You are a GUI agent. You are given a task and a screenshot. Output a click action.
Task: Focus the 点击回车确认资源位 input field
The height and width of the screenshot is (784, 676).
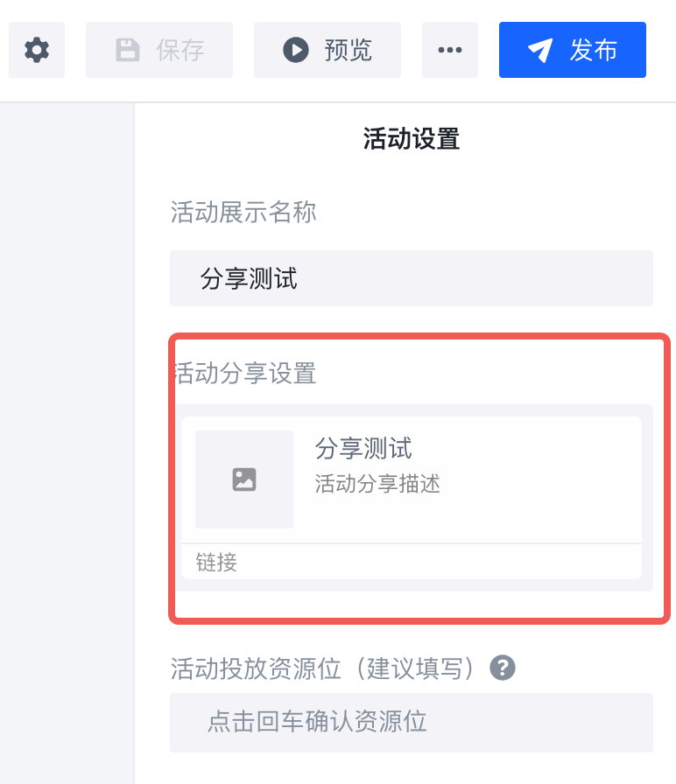(x=412, y=722)
